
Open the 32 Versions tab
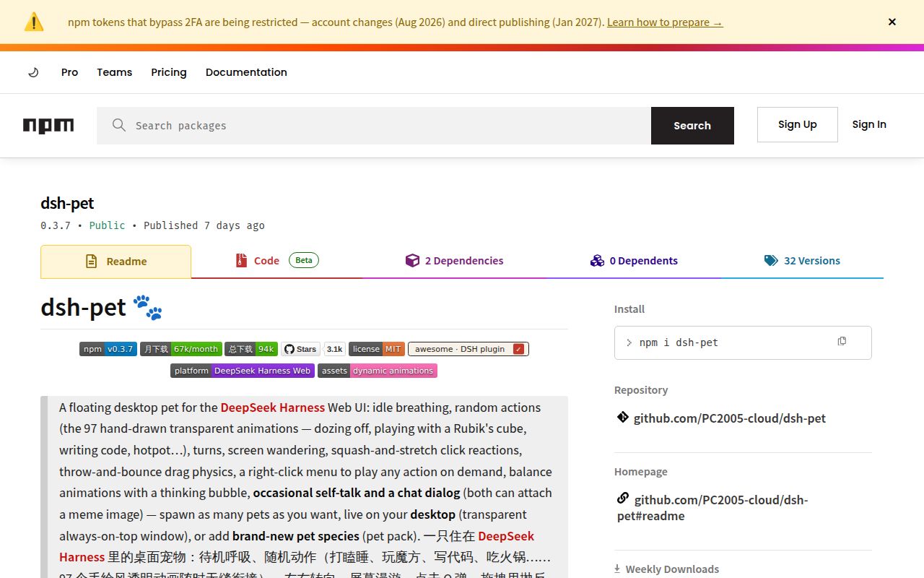[x=802, y=261]
